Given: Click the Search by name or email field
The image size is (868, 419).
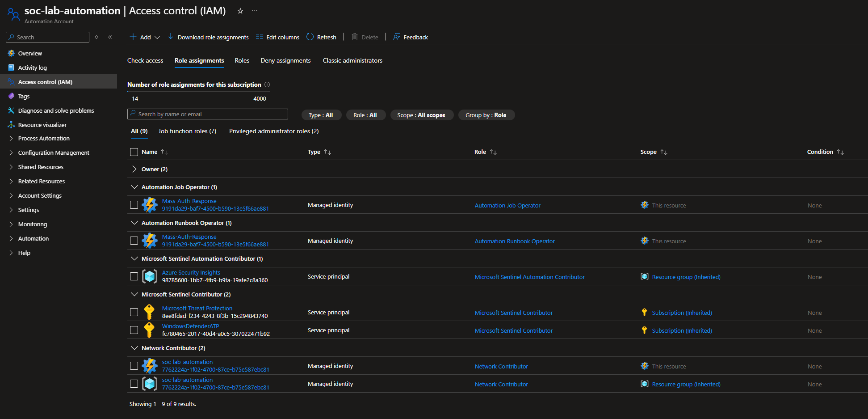Looking at the screenshot, I should [208, 114].
